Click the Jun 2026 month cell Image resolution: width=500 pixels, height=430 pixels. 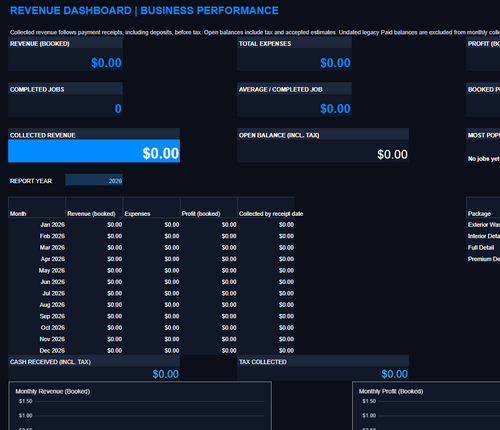[37, 282]
